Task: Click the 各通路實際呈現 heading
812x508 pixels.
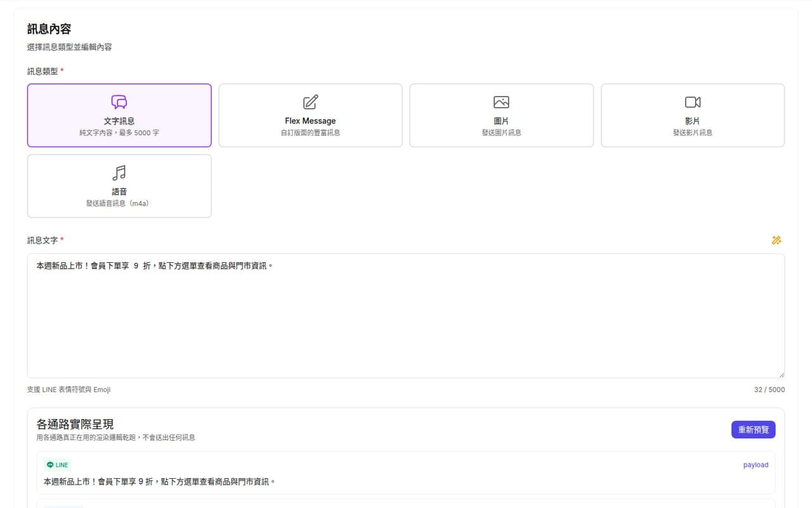Action: coord(75,424)
